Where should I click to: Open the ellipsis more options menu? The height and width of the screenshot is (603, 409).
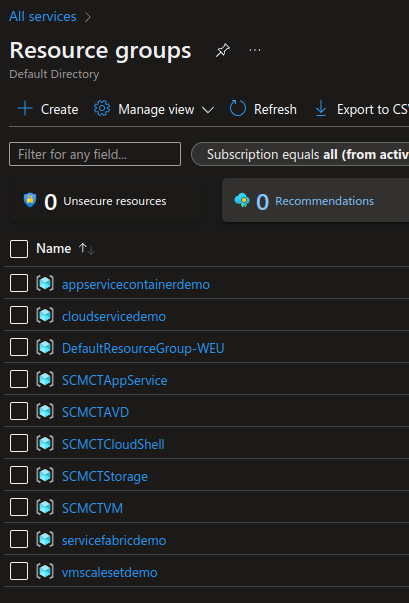pyautogui.click(x=255, y=50)
